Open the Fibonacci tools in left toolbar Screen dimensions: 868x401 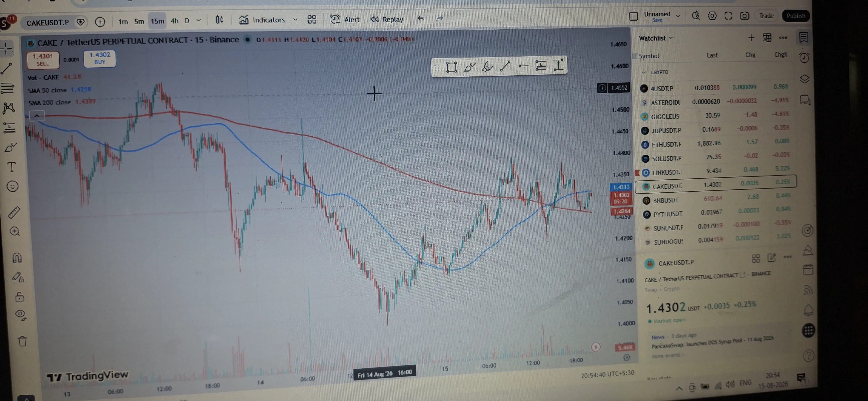click(x=7, y=88)
